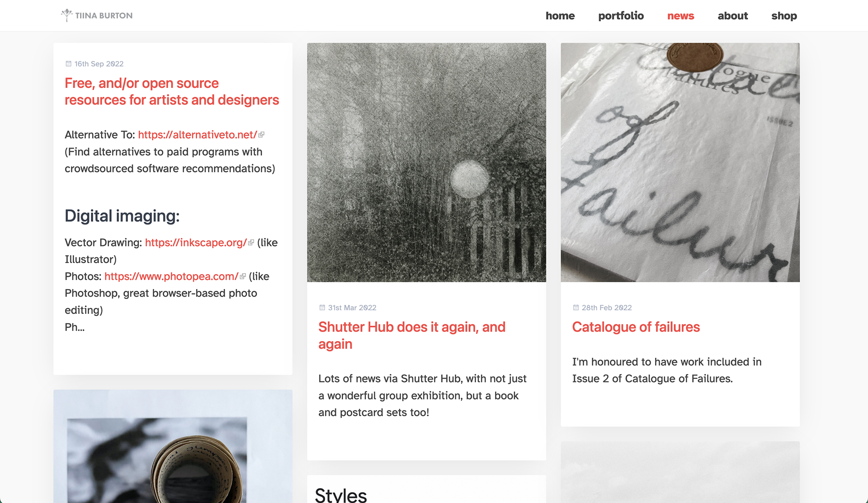Click the Tiina Burton logo icon
The height and width of the screenshot is (503, 868).
click(66, 15)
